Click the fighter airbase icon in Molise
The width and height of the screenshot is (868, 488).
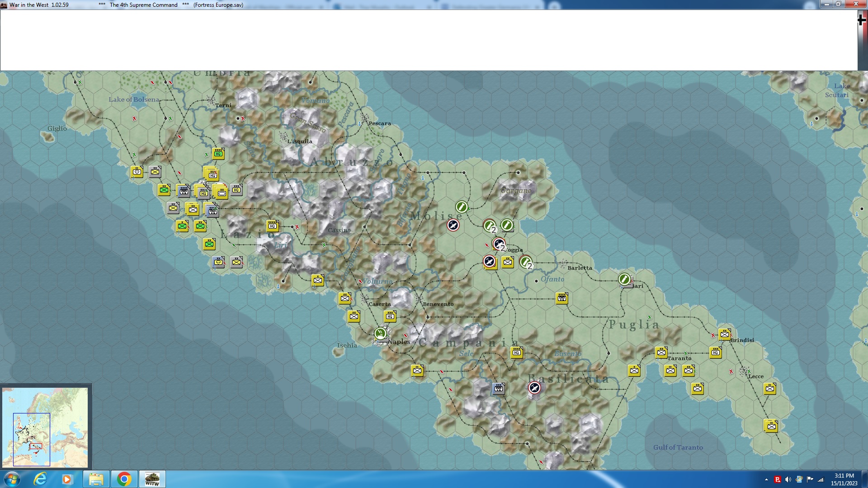click(x=453, y=225)
